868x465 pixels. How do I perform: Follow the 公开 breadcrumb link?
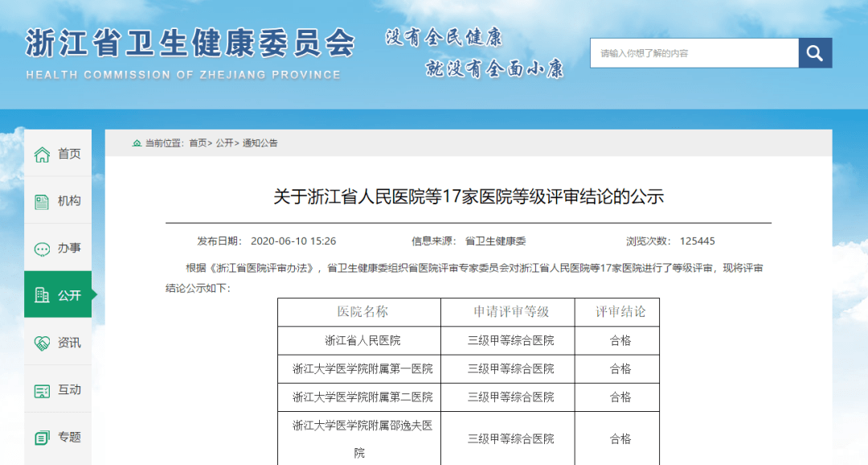point(225,143)
